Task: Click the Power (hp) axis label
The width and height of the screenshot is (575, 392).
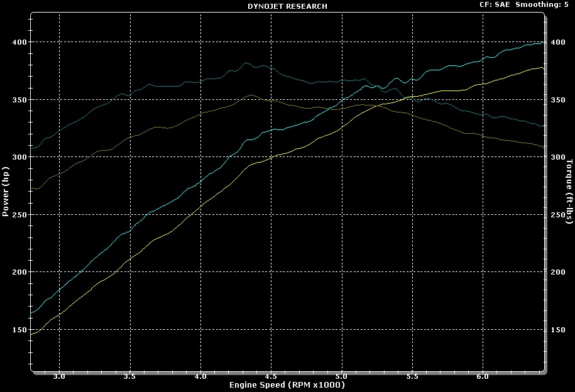Action: coord(6,192)
